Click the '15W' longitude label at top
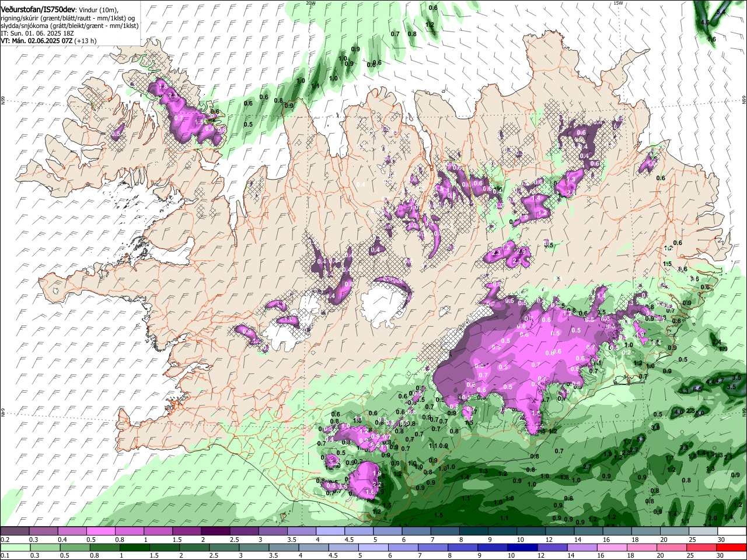The height and width of the screenshot is (560, 747). 618,3
